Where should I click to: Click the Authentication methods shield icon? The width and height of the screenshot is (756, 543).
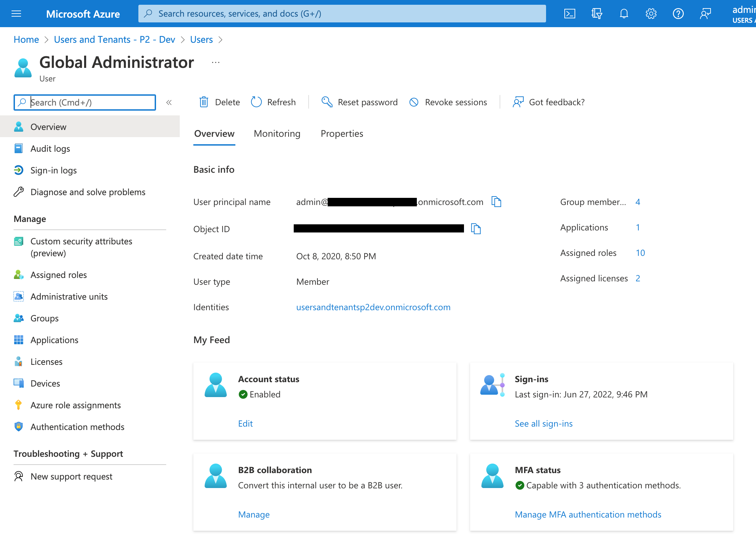pos(19,427)
